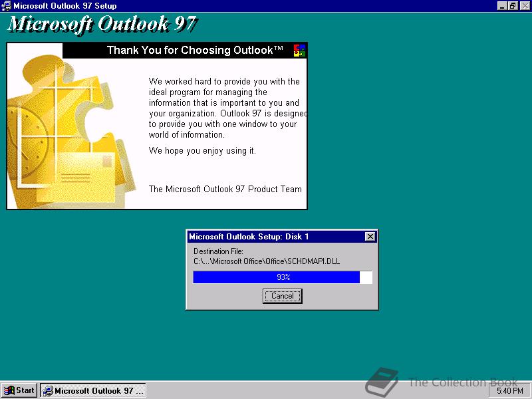Click the 'We hope you enjoy using it.' line
The image size is (532, 399).
point(202,151)
